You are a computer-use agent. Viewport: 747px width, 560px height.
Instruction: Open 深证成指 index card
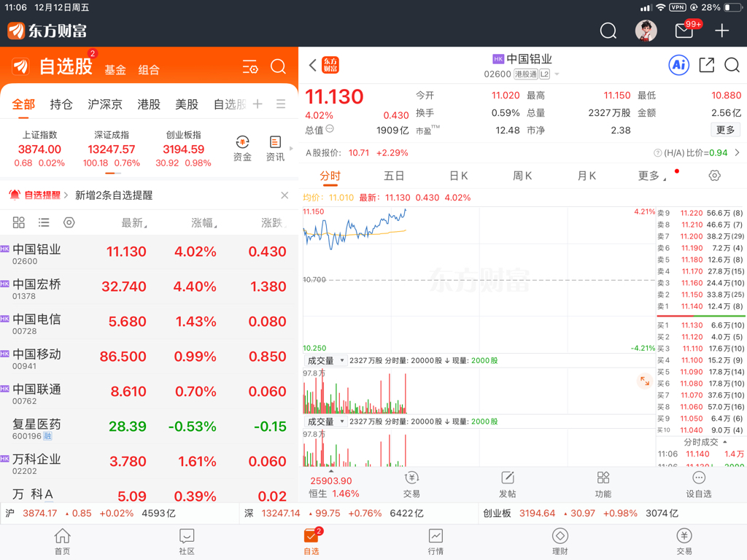pos(112,149)
